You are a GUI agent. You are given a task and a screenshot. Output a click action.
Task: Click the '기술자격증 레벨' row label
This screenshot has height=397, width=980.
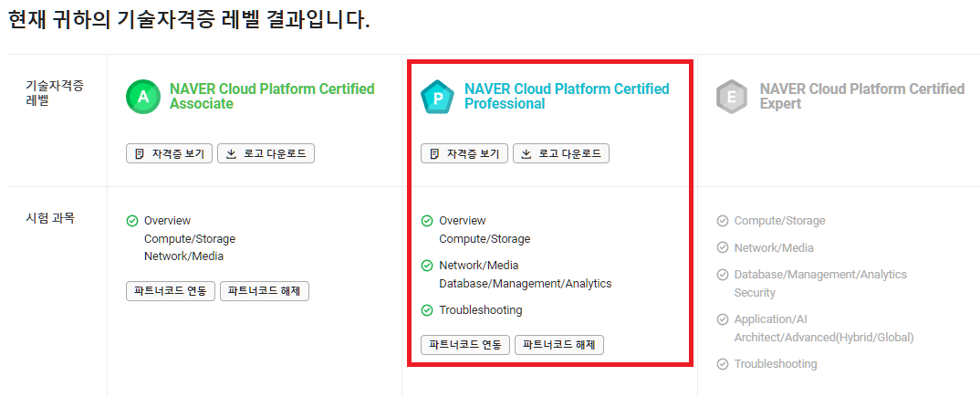(54, 93)
